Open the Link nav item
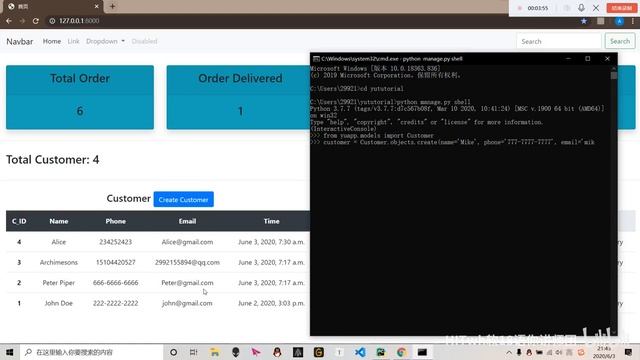640x360 pixels. pos(73,41)
